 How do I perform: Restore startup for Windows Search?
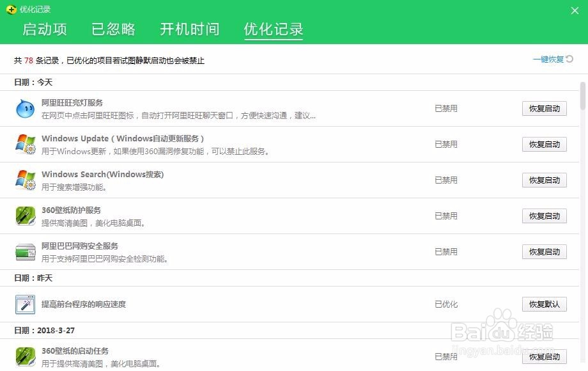point(544,180)
